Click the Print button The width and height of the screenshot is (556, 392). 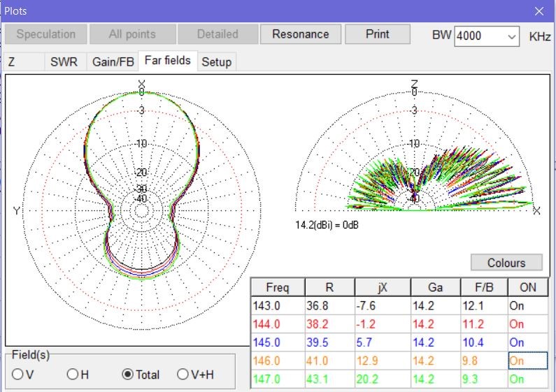(377, 34)
